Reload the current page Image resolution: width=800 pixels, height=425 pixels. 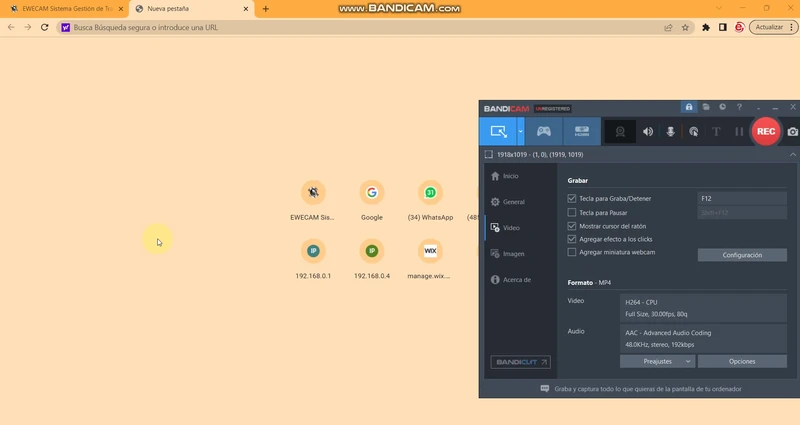[44, 28]
